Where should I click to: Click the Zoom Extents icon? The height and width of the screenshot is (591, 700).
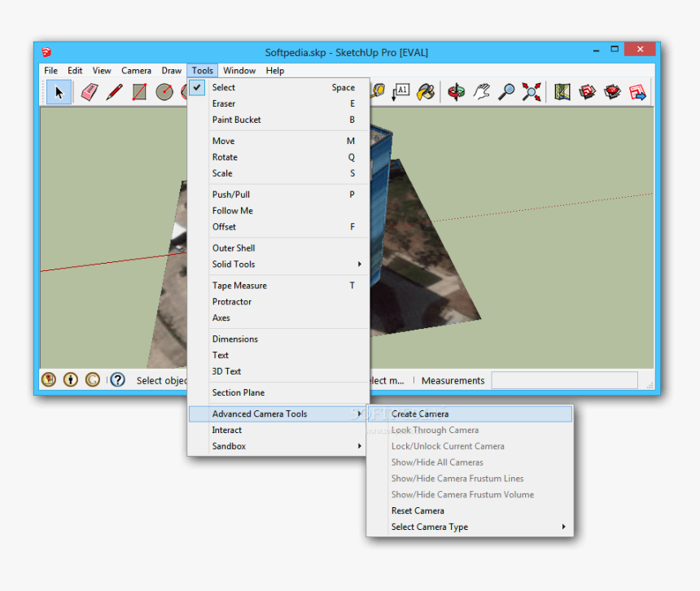(x=532, y=92)
